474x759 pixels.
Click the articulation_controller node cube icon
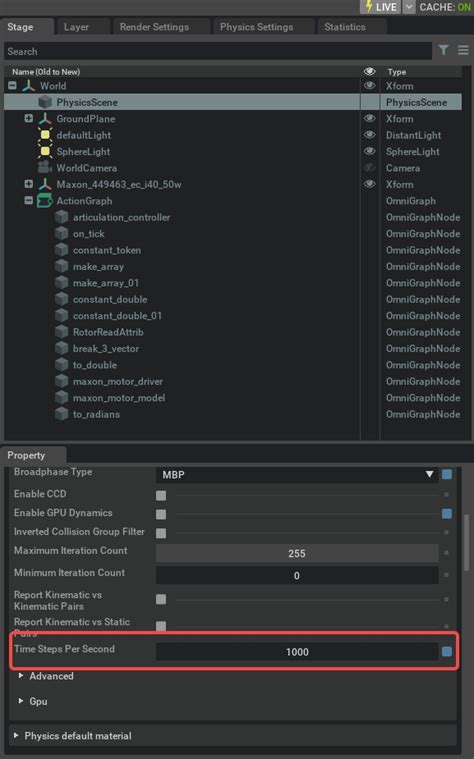[61, 217]
